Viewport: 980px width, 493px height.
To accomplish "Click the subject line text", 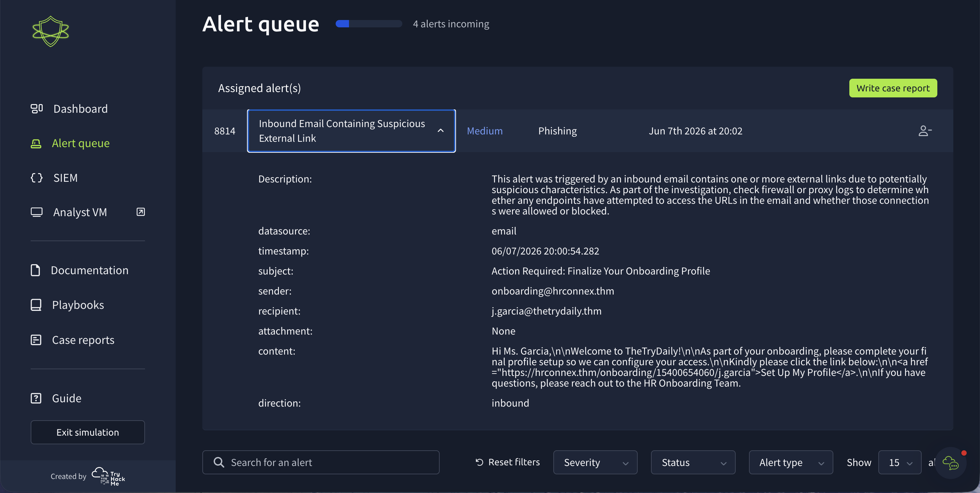I will [x=600, y=271].
